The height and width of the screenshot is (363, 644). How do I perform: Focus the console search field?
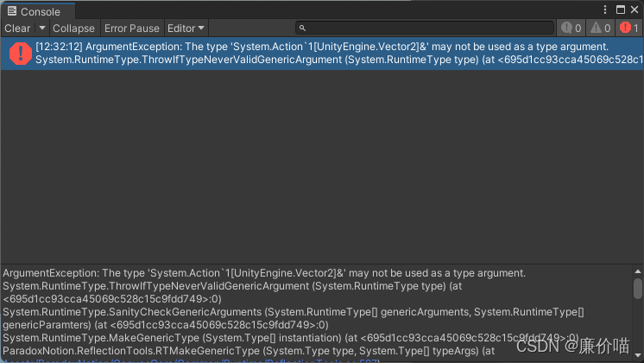coord(425,28)
